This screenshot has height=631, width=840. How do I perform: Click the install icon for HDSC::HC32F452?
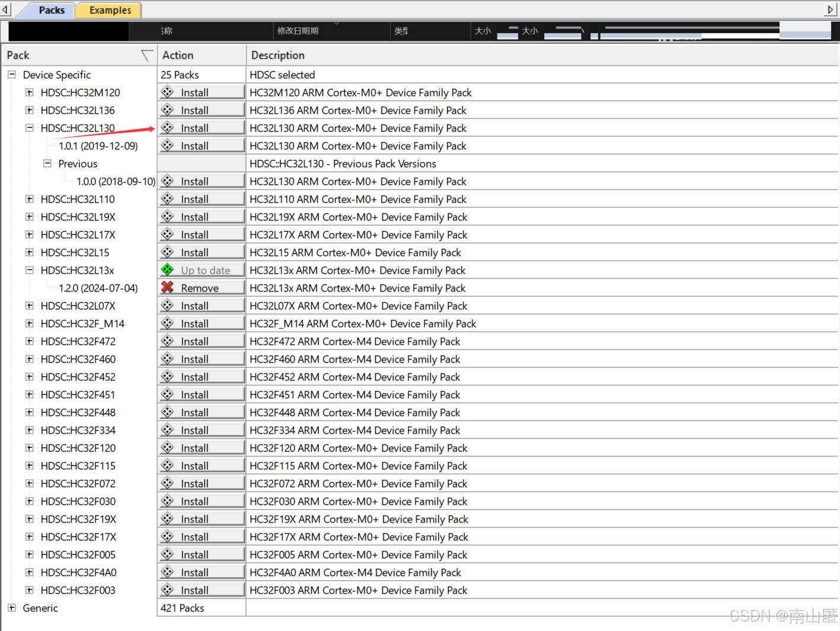click(168, 377)
